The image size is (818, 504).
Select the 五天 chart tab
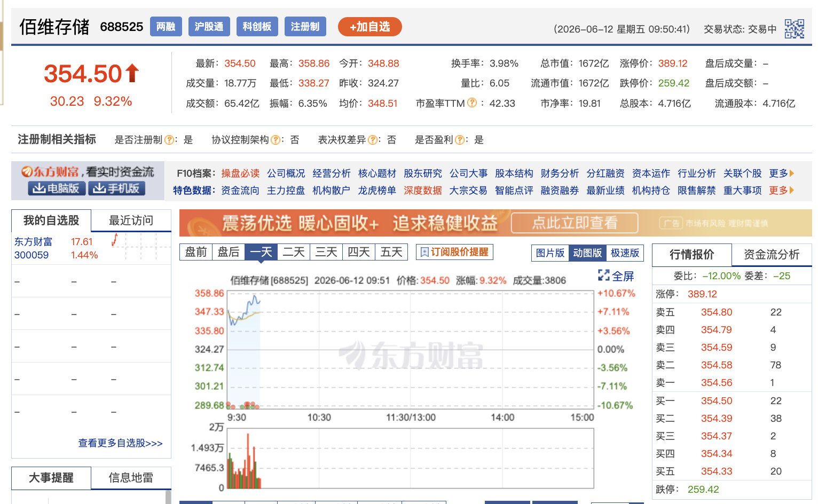tap(391, 252)
